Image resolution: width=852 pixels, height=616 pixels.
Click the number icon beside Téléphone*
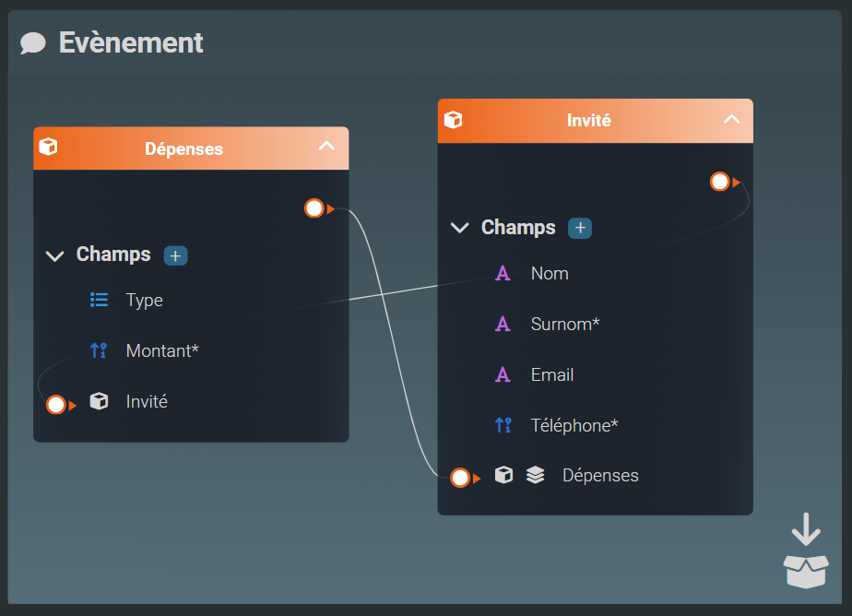(x=503, y=425)
